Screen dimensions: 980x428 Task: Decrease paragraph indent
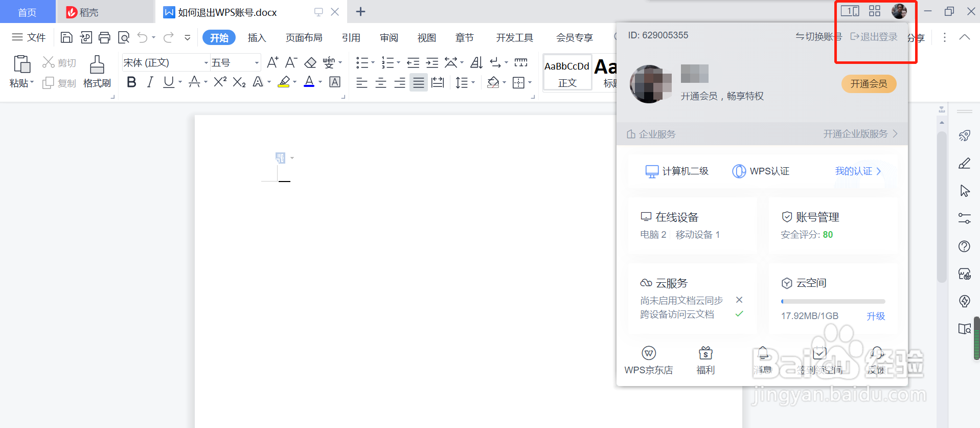(413, 62)
